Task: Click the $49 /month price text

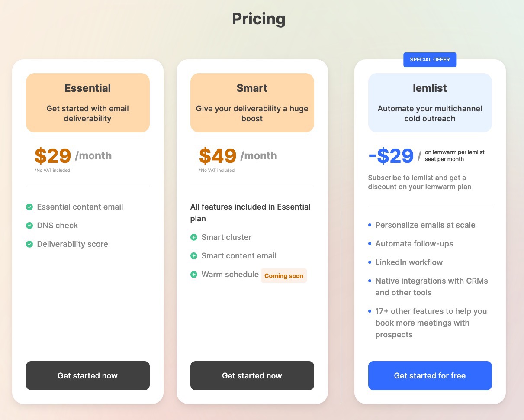Action: (x=238, y=156)
